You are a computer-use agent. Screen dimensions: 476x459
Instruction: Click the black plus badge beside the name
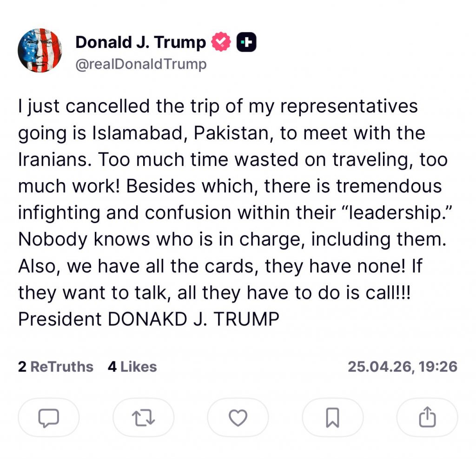[247, 43]
